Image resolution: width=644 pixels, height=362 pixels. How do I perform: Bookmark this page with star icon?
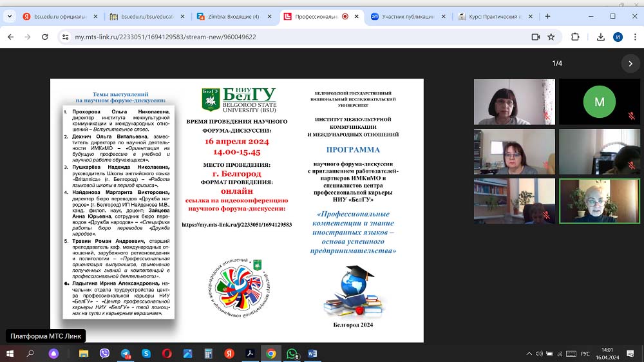(x=551, y=37)
